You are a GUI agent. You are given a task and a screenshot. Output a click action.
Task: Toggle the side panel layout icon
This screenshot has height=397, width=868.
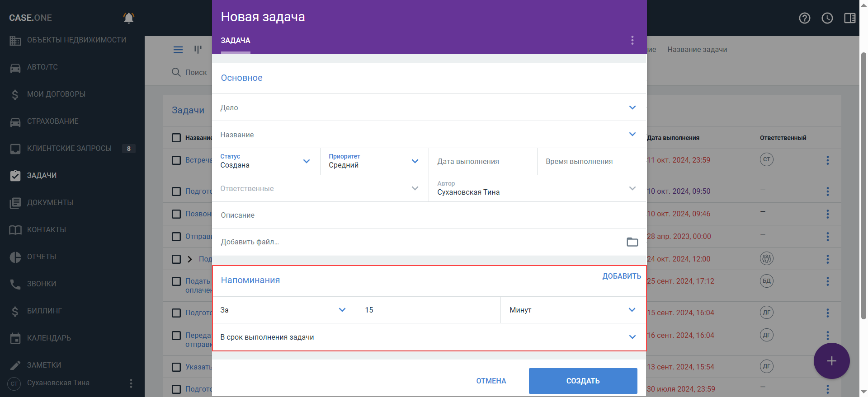click(849, 18)
